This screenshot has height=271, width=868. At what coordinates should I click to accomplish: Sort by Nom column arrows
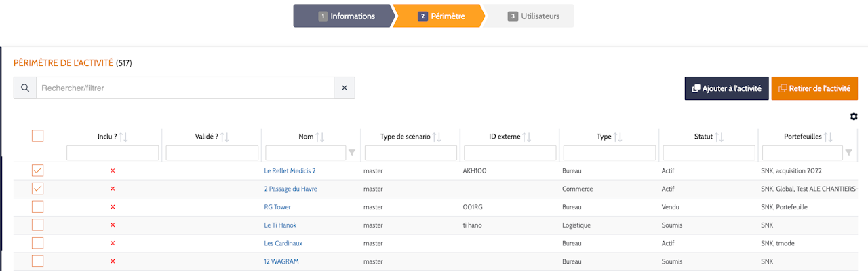point(320,137)
